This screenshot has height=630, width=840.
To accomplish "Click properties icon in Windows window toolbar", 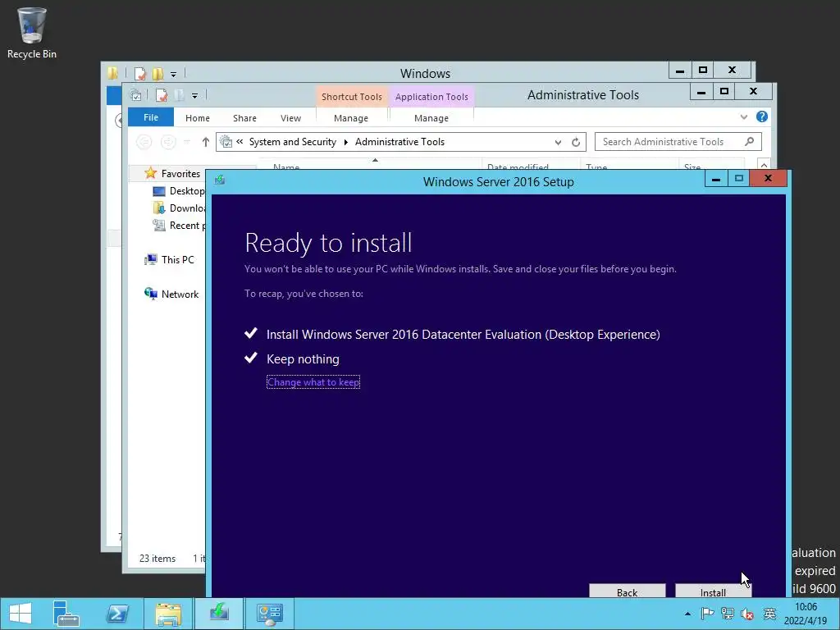I will [139, 73].
